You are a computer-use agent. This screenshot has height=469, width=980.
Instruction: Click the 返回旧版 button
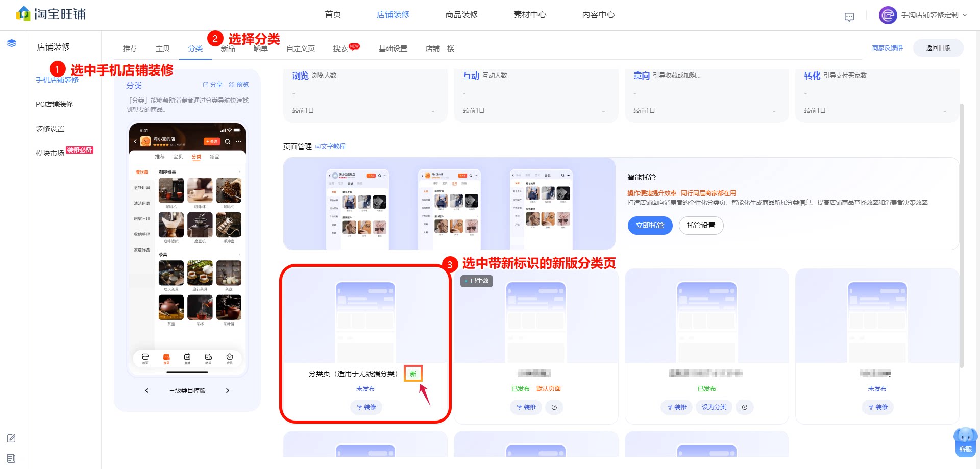tap(938, 48)
